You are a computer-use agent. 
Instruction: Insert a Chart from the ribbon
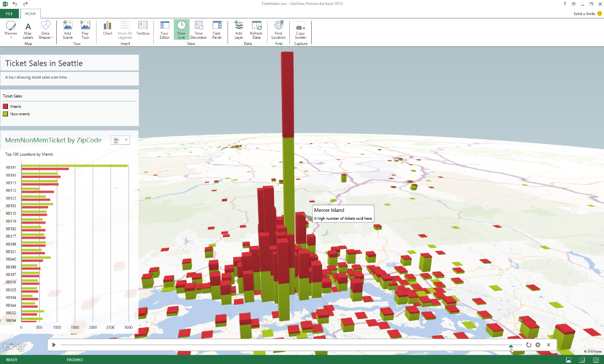pyautogui.click(x=108, y=28)
